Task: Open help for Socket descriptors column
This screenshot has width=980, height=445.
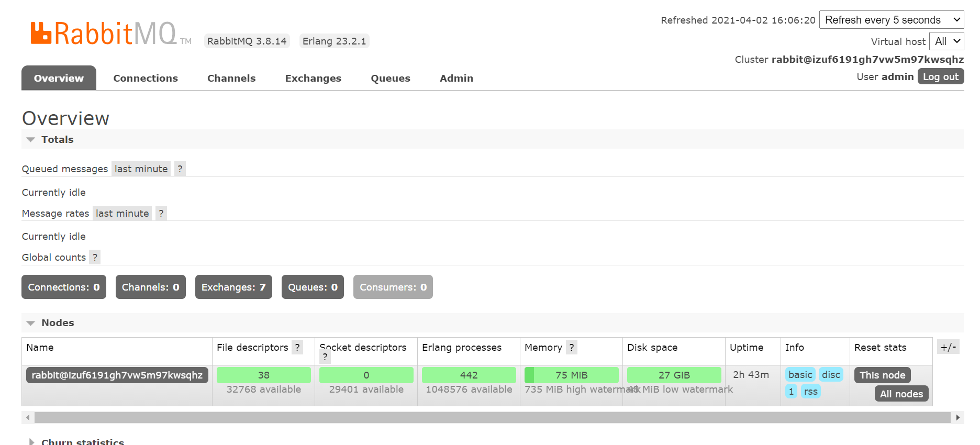Action: [325, 357]
